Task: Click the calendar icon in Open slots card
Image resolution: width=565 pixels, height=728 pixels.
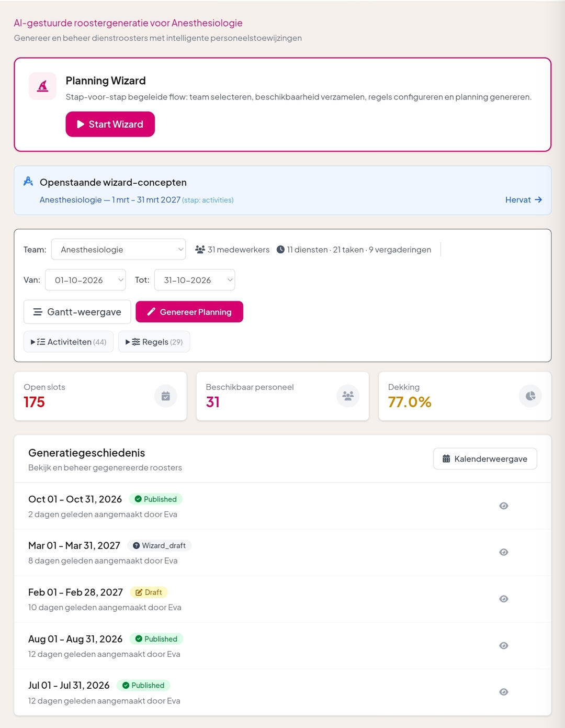Action: pos(166,396)
